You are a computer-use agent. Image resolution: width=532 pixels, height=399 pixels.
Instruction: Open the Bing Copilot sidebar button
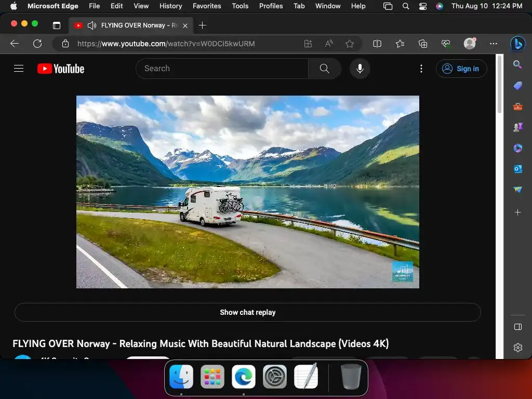pyautogui.click(x=517, y=44)
